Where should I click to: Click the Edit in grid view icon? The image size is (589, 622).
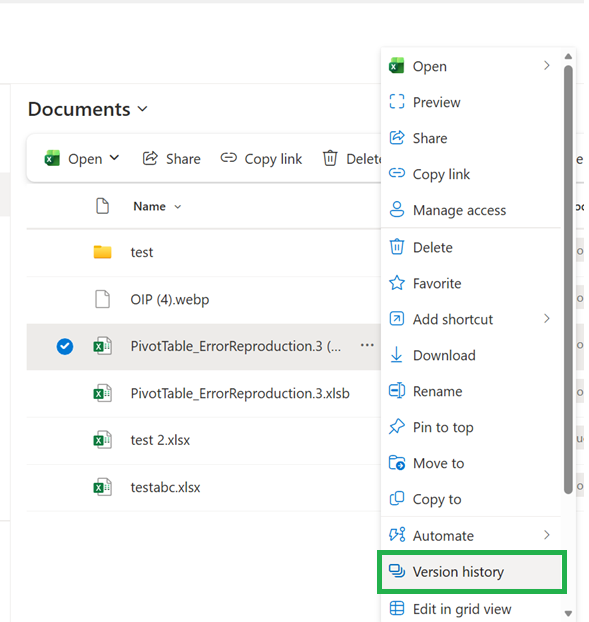pos(397,608)
